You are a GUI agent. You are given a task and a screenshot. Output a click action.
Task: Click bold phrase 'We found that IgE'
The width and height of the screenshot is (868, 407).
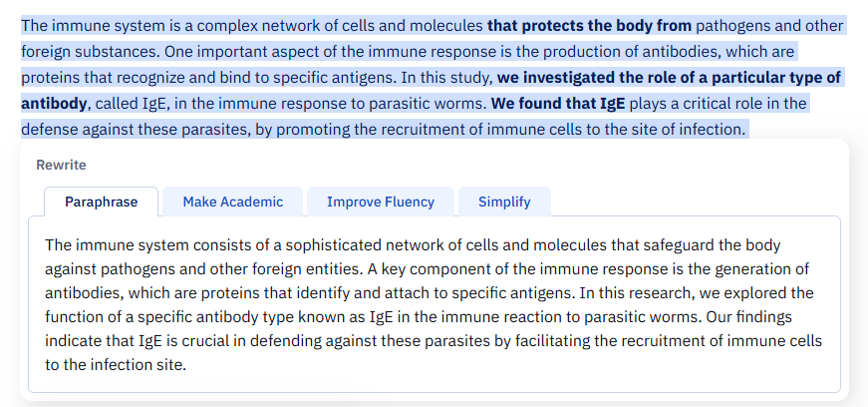click(x=558, y=103)
